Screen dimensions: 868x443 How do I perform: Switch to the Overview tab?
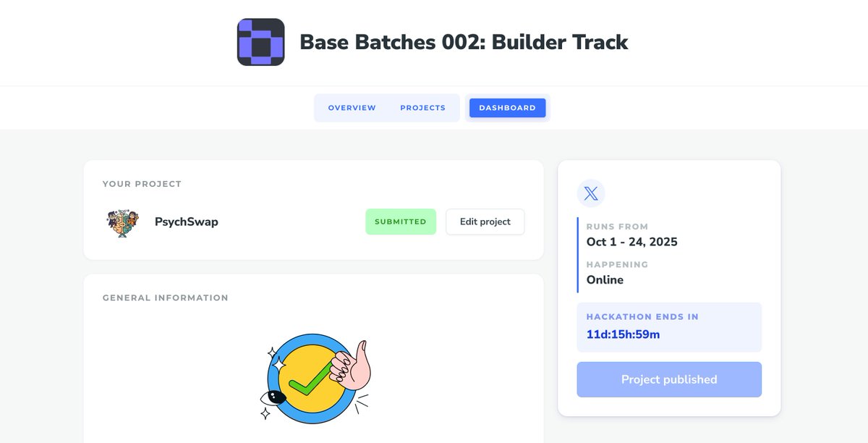point(352,108)
